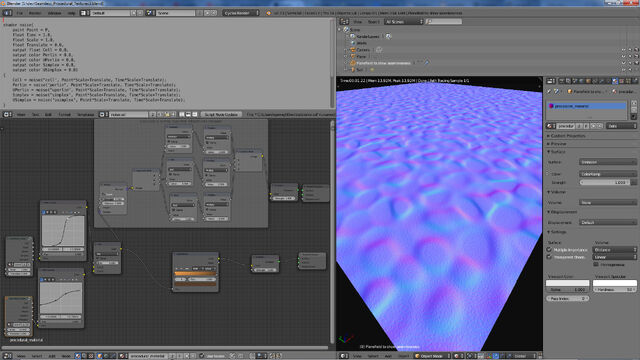Open the volume Distance sampling dropdown
The width and height of the screenshot is (640, 360).
click(614, 250)
